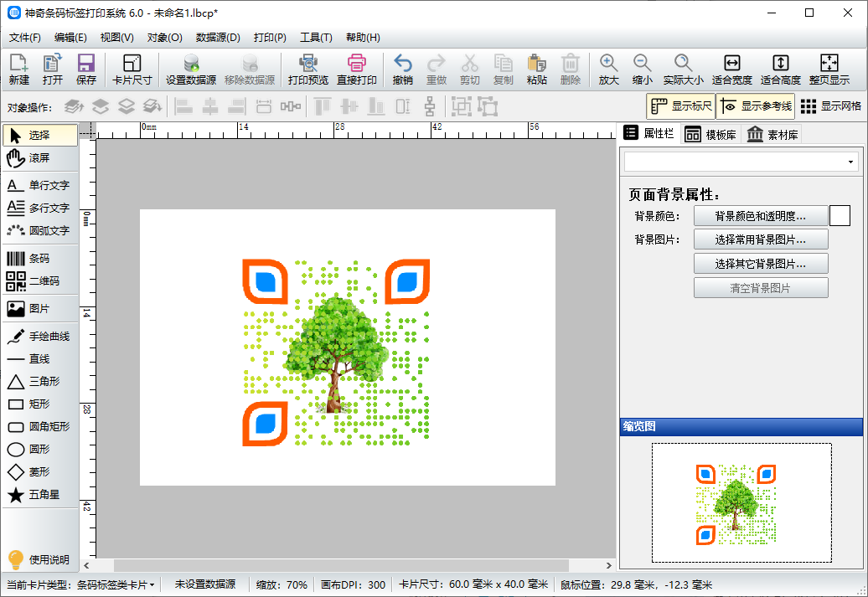Zoom out using 缩小
Image resolution: width=868 pixels, height=597 pixels.
coord(642,69)
